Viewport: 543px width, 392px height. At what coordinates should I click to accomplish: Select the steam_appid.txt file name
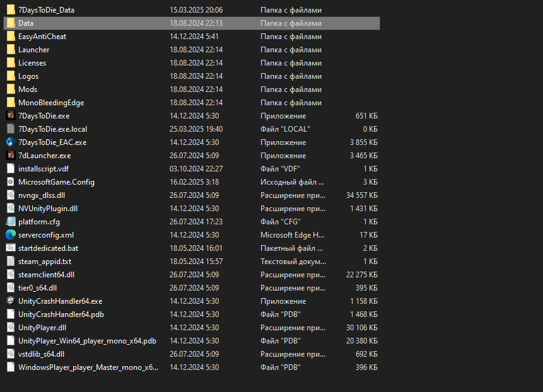tap(44, 262)
